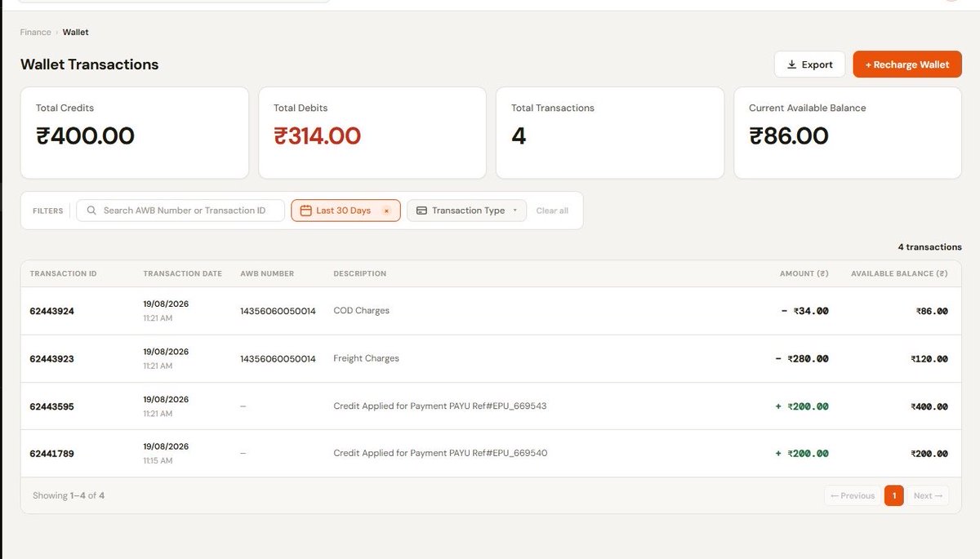This screenshot has width=980, height=559.
Task: Click the Amount (₹) column header
Action: click(804, 273)
